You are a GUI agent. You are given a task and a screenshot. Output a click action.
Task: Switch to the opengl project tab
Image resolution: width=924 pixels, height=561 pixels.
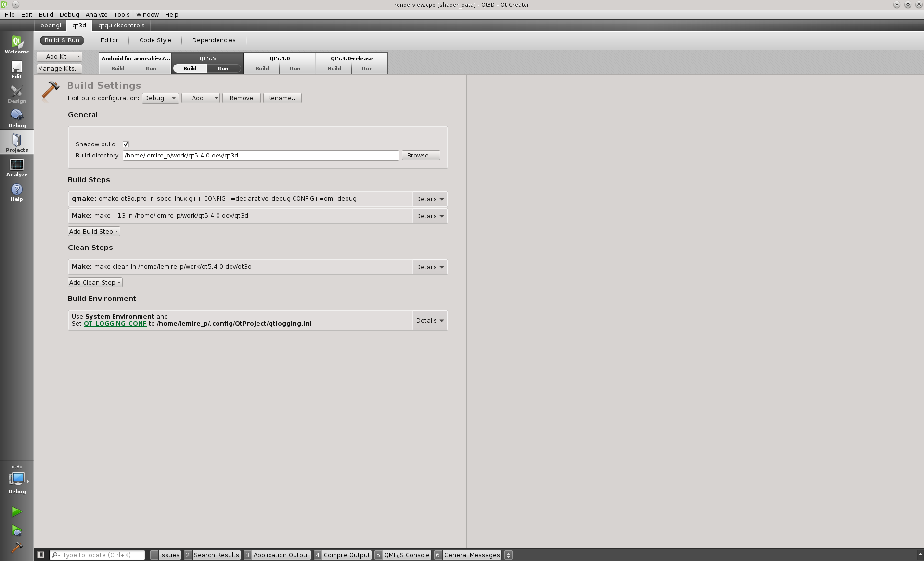(51, 25)
